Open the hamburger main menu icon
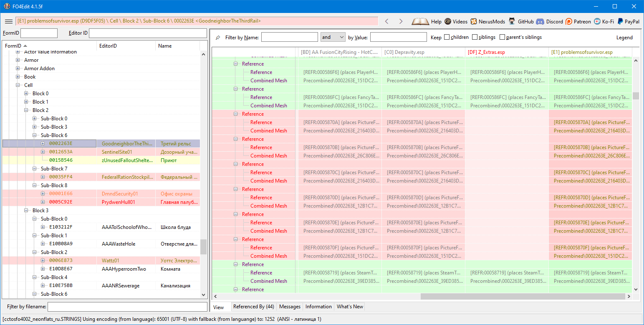644x325 pixels. pyautogui.click(x=8, y=21)
